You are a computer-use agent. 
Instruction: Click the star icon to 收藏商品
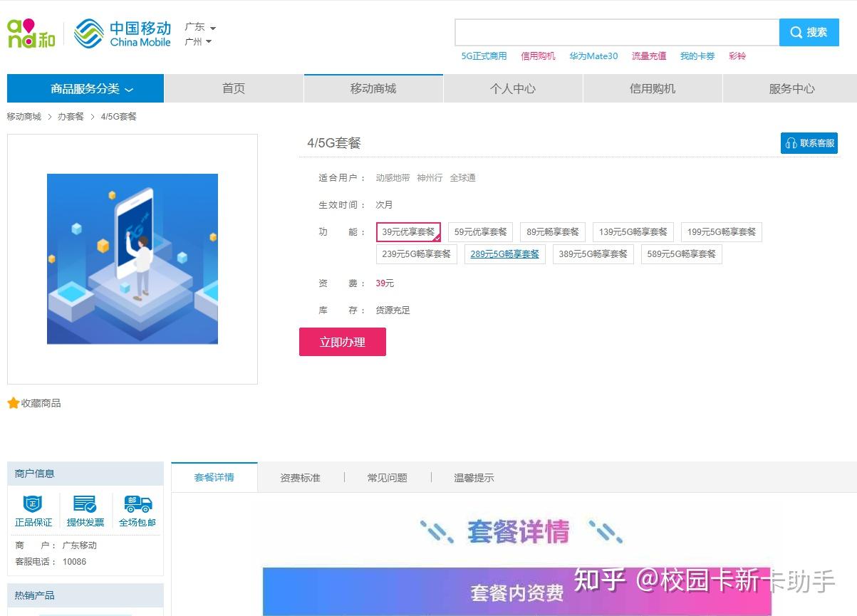click(x=13, y=403)
